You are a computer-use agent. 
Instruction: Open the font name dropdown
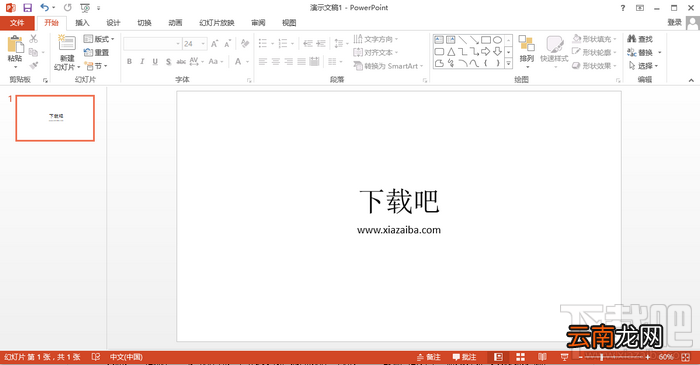click(178, 44)
